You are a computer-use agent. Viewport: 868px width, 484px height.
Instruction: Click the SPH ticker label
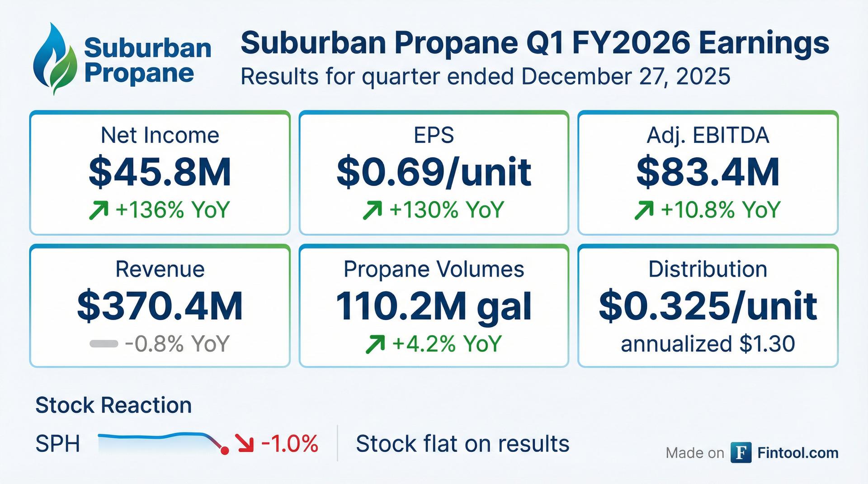tap(57, 444)
